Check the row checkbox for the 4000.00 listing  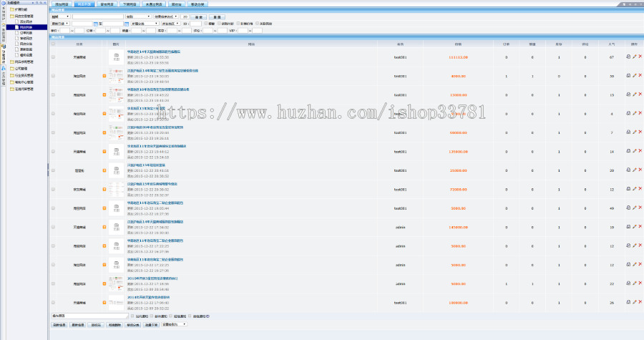53,76
